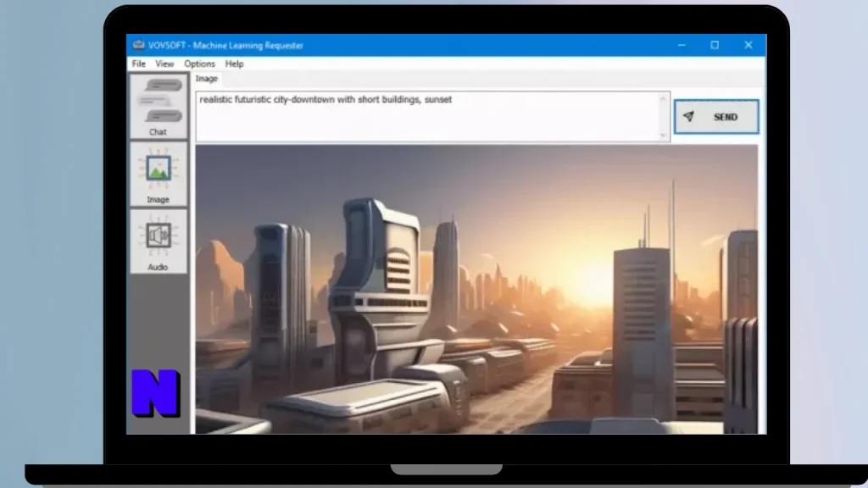Open the Chat panel in sidebar
This screenshot has height=488, width=868.
[159, 107]
